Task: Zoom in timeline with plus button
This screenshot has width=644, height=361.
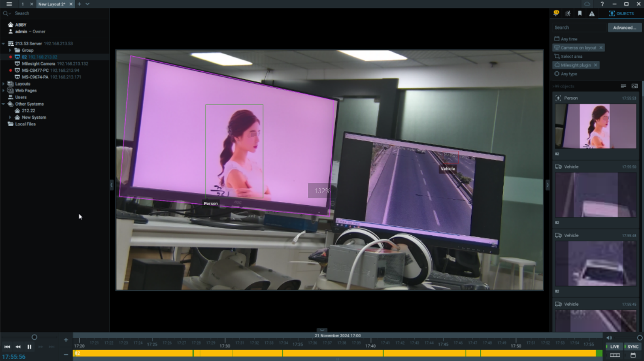Action: point(66,340)
